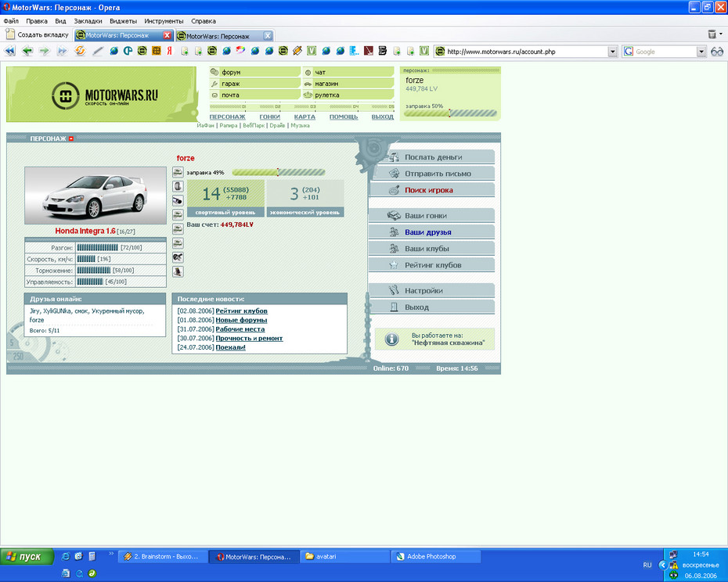Click the tire part slot icon
Viewport: 728px width, 582px height.
pos(178,186)
